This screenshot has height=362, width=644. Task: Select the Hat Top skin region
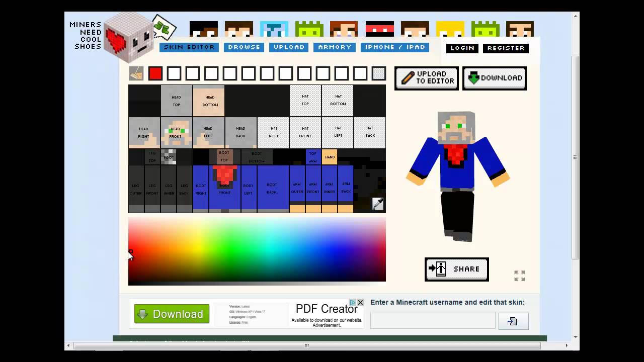click(x=305, y=101)
